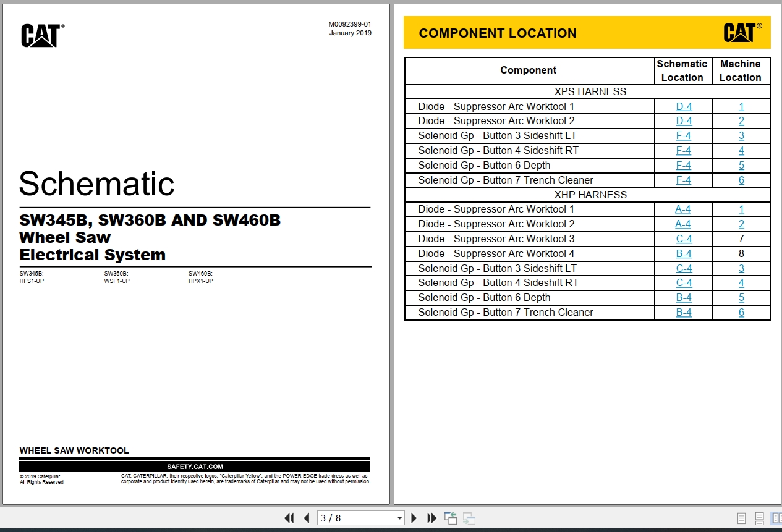Click machine location 7 for XHP Diode Worktool 3

tap(741, 239)
